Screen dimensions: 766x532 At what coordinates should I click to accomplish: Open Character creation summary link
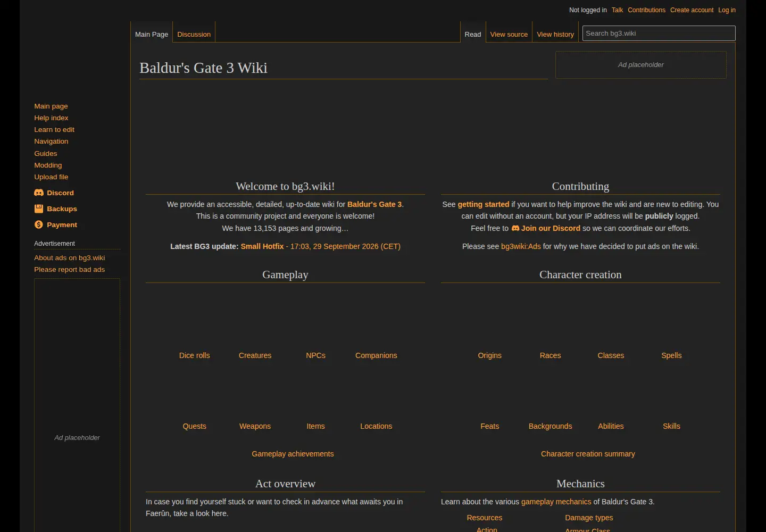[x=588, y=454]
